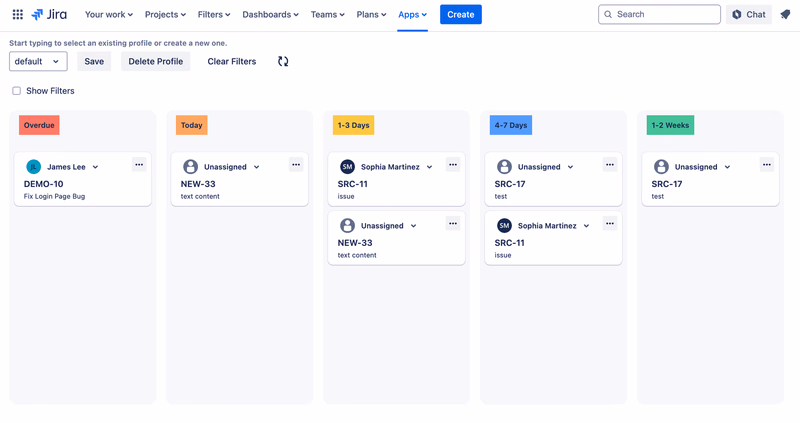Click Unassigned avatar on NEW-33 in 1-3 Days column
This screenshot has height=423, width=800.
click(347, 226)
